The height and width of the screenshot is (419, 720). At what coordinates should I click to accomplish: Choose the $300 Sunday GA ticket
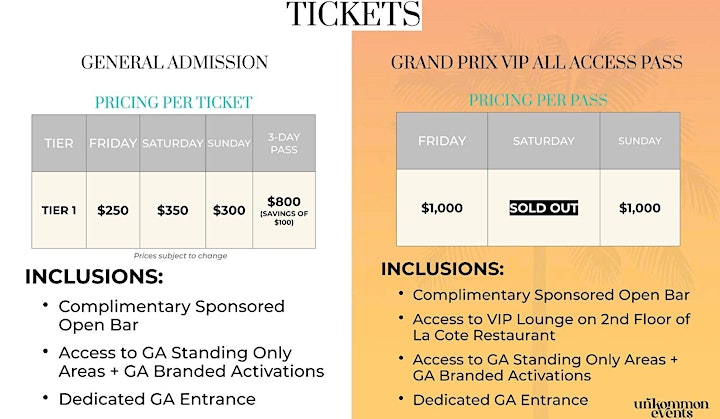[x=229, y=210]
